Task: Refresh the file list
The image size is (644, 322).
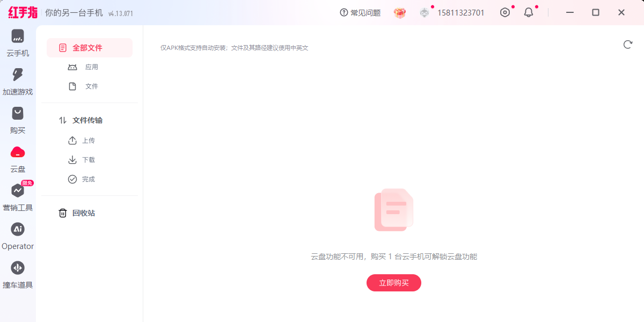Action: (628, 45)
